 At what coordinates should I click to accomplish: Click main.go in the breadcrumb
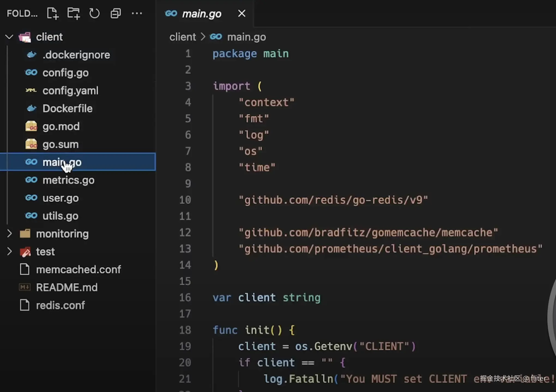point(246,37)
